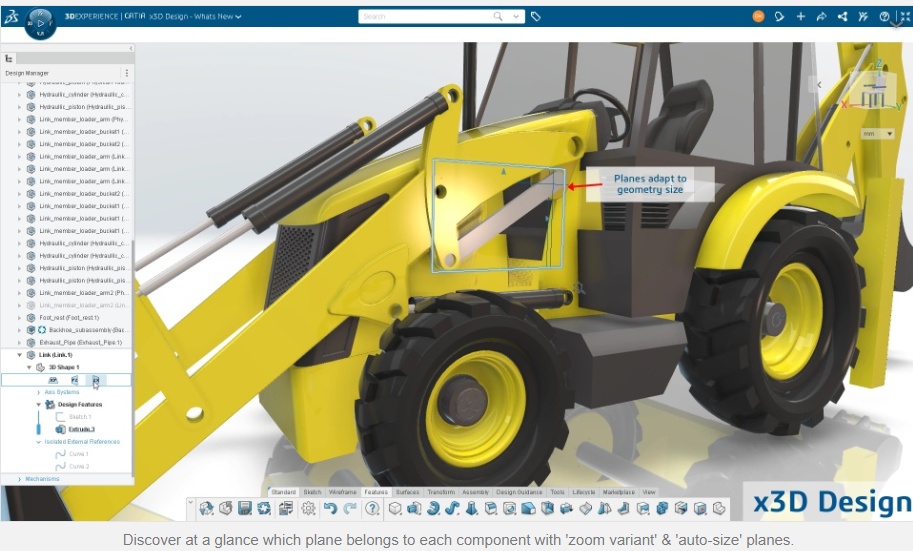
Task: Open the network share nodes icon
Action: coord(843,16)
